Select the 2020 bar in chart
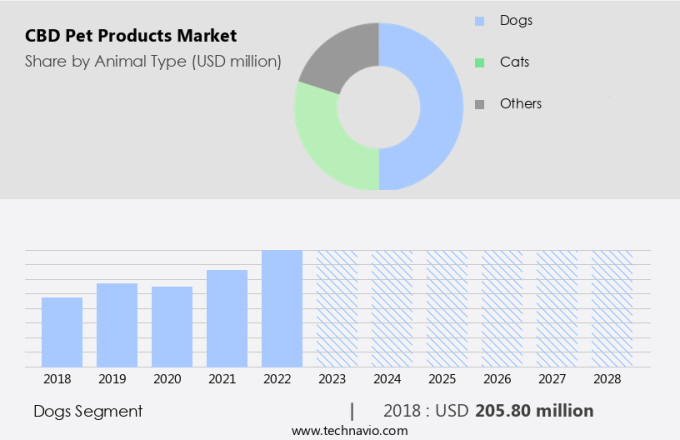Screen dimensions: 680x440 172,326
